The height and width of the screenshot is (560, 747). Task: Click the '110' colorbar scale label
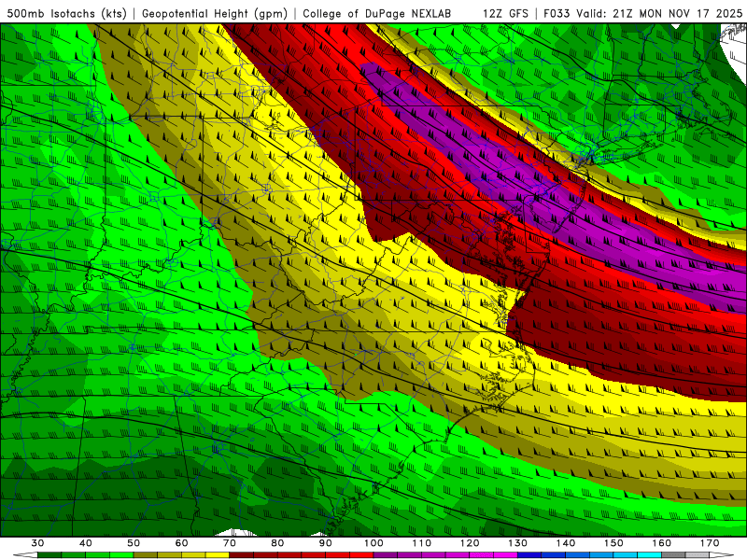pos(422,543)
